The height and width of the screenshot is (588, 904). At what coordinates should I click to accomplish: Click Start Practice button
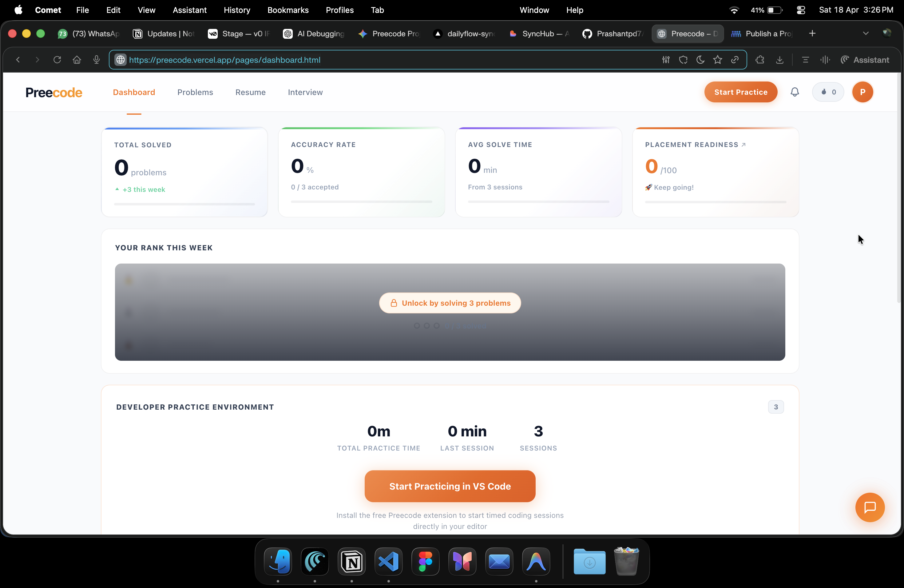click(x=740, y=92)
